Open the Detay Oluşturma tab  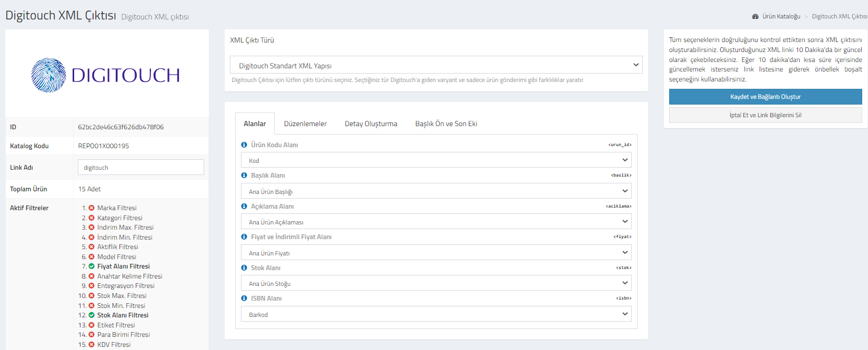point(371,124)
